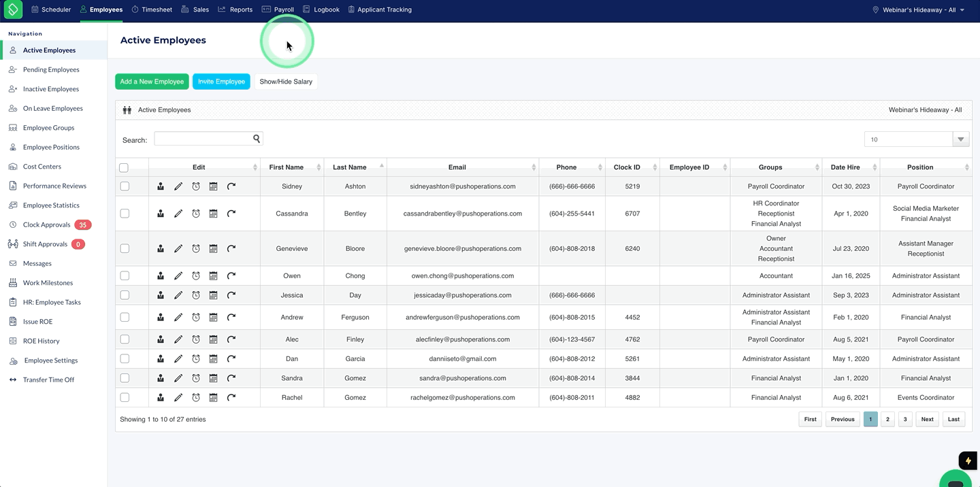Screen dimensions: 980x487
Task: Sort table by Email column
Action: click(x=463, y=167)
